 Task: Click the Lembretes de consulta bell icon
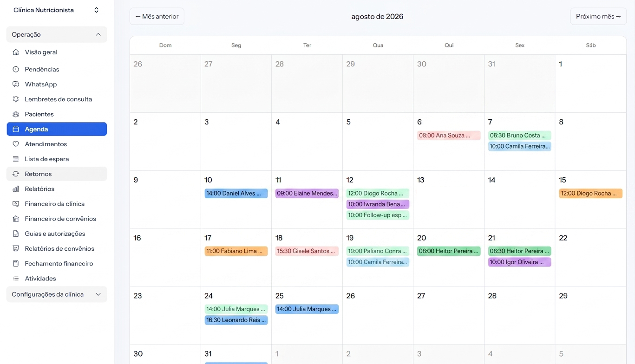16,99
